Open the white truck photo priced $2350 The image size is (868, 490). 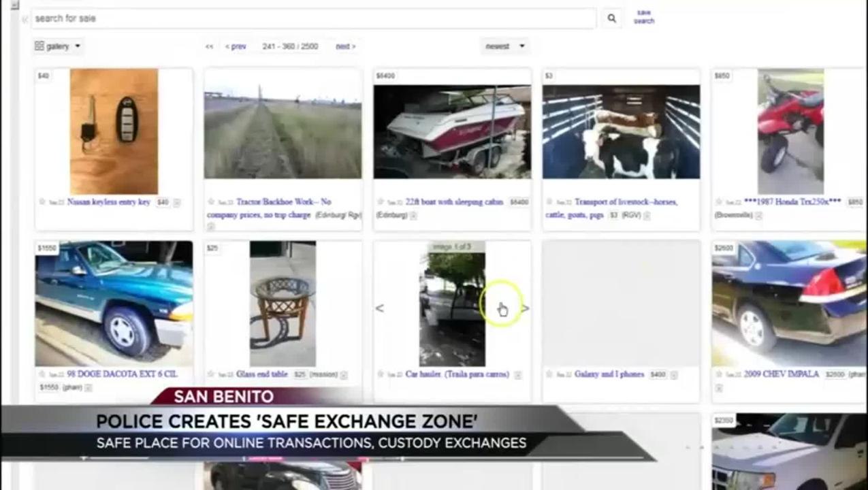[x=789, y=451]
